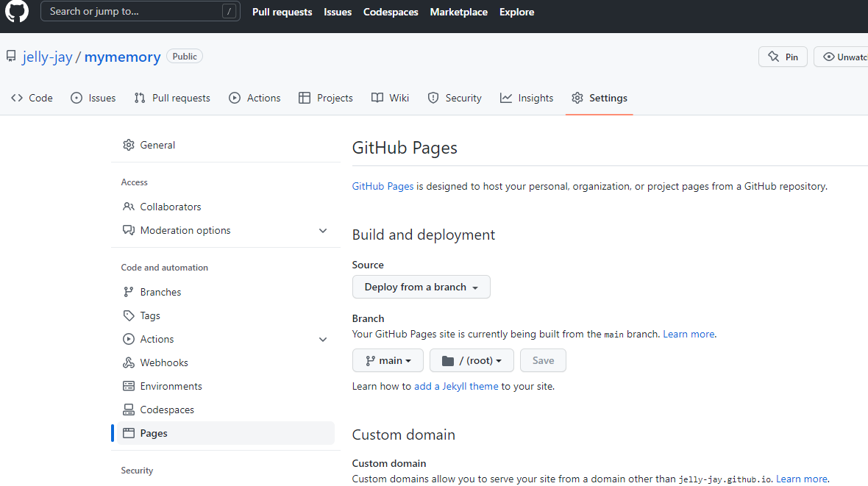
Task: Select Codespaces in the settings sidebar
Action: pos(226,410)
